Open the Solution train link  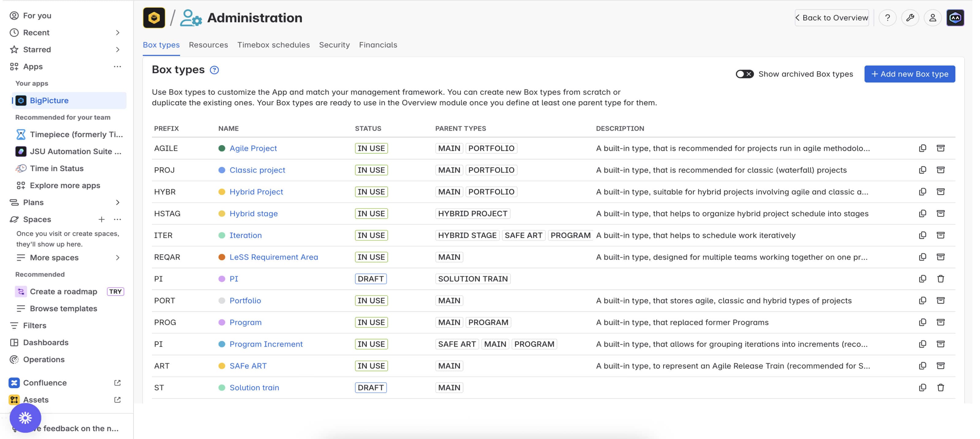254,388
